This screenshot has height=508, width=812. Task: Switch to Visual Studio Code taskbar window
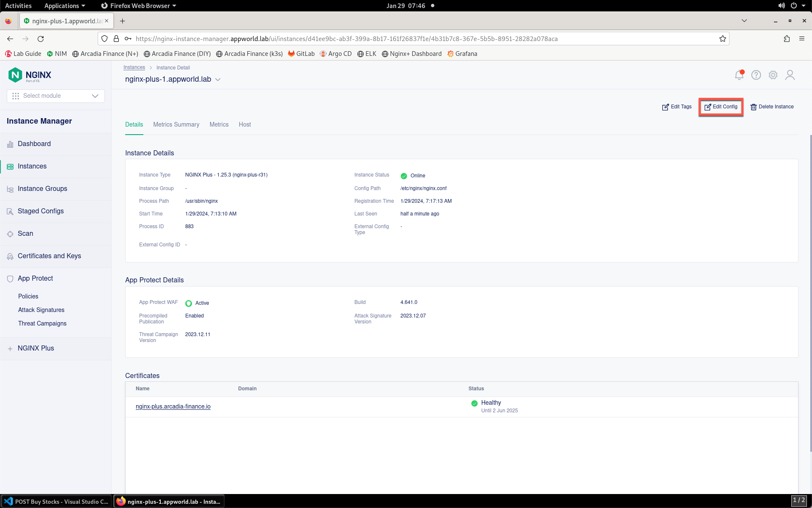(56, 502)
